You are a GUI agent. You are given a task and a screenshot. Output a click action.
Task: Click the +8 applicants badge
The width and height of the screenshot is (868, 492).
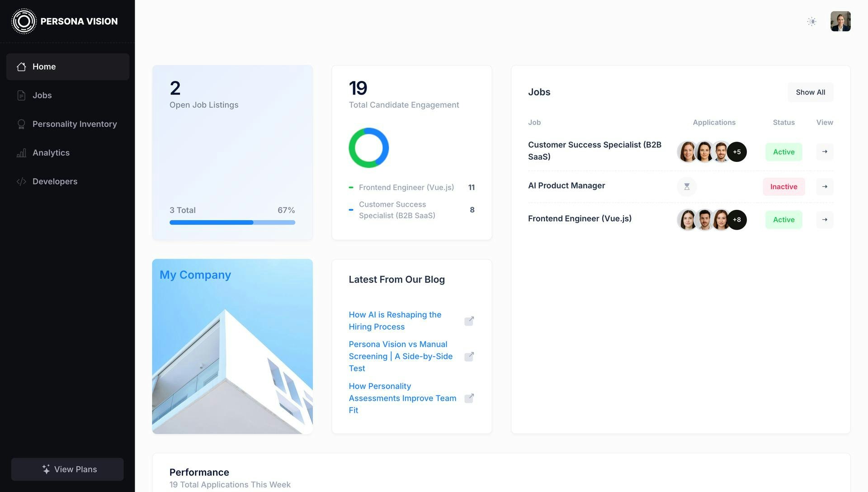736,220
